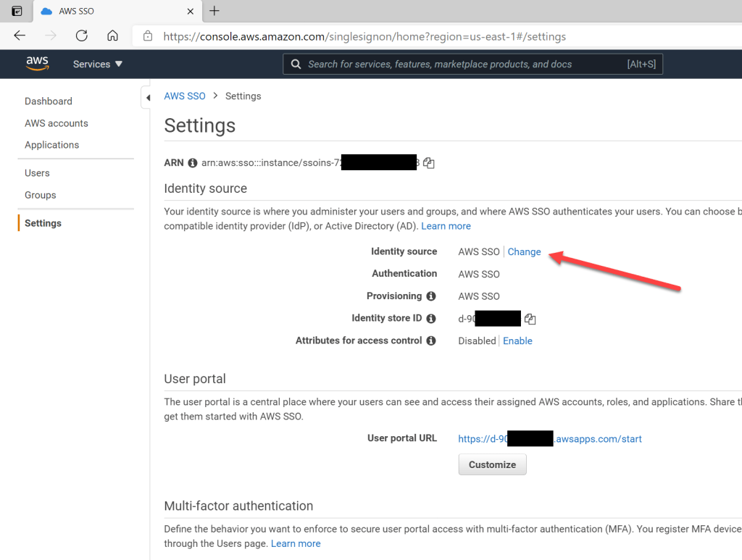Screen dimensions: 742x560
Task: Click info icon for Attributes for access control
Action: 431,340
